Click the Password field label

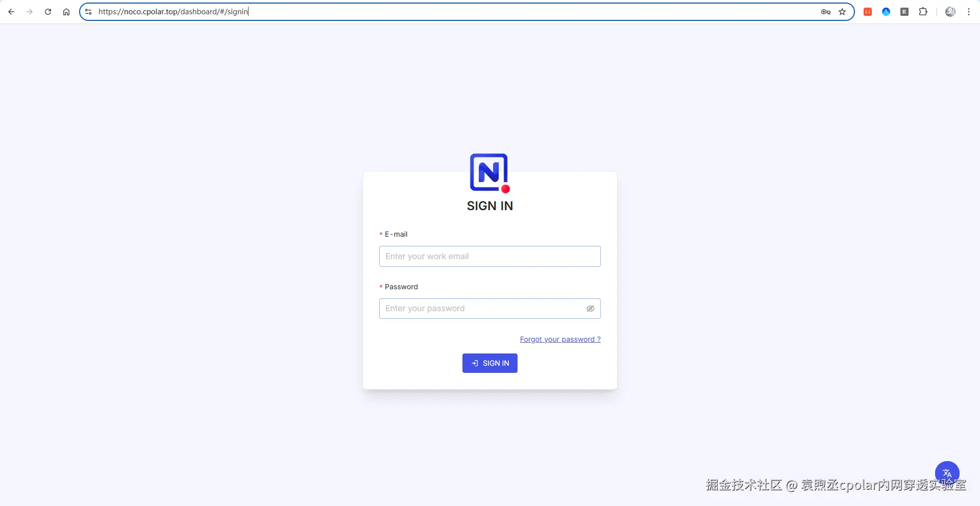[x=401, y=287]
